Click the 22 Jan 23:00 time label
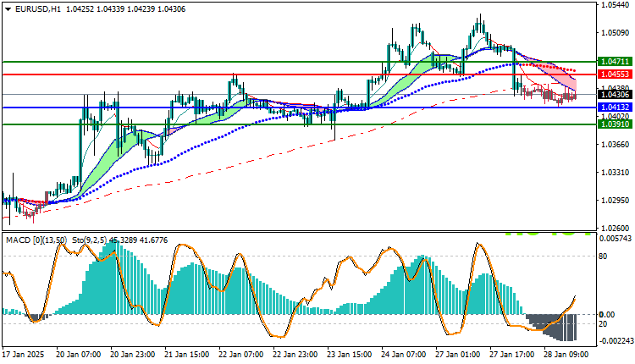Viewport: 635px width, 364px height. click(295, 355)
